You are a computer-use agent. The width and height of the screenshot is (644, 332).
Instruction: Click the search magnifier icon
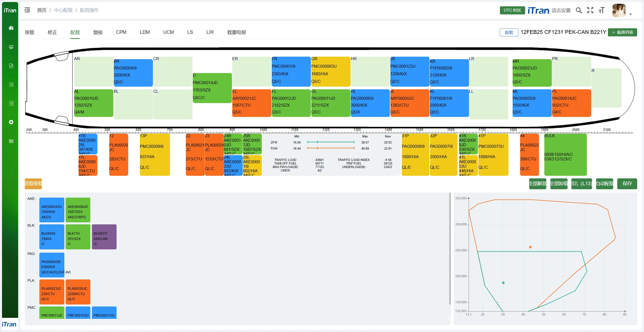coord(579,10)
